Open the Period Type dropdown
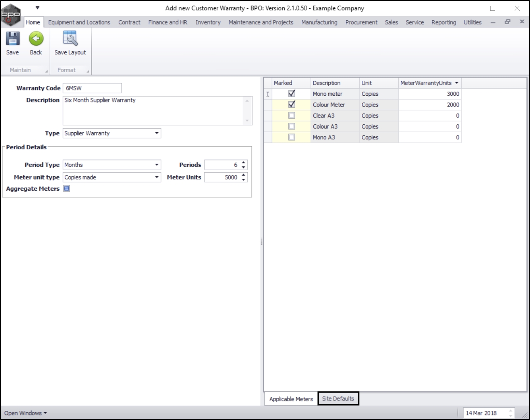The height and width of the screenshot is (420, 530). tap(157, 165)
